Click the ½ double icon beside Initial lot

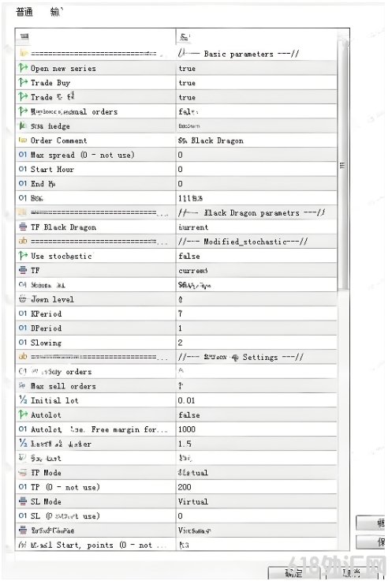[23, 400]
